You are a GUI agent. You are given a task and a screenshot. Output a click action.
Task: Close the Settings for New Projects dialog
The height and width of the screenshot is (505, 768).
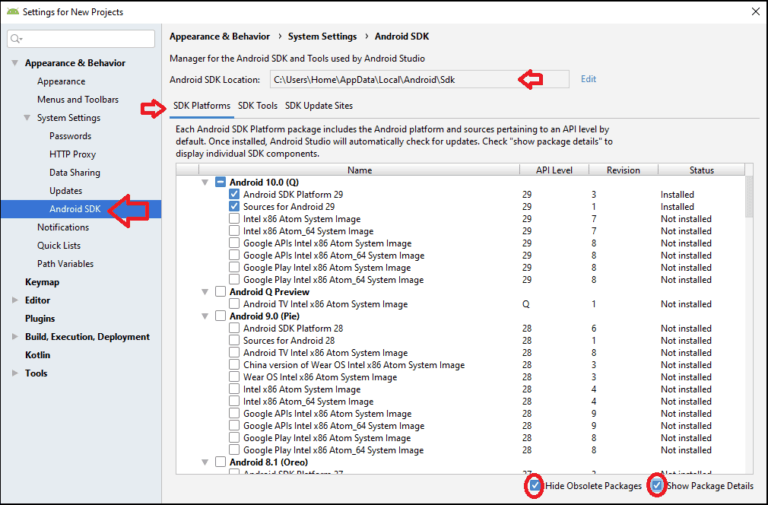[755, 11]
